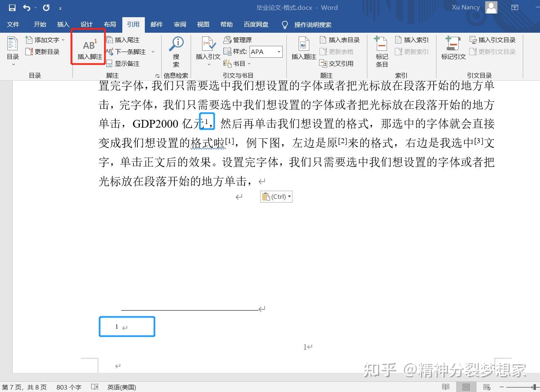Click the [1] reference after 格式啦
This screenshot has height=392, width=540.
pos(230,141)
